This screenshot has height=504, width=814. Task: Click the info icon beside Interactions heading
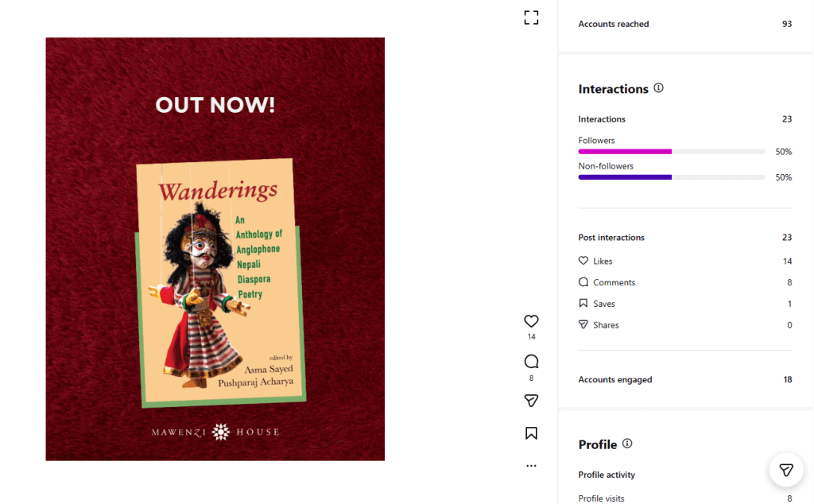pyautogui.click(x=659, y=87)
